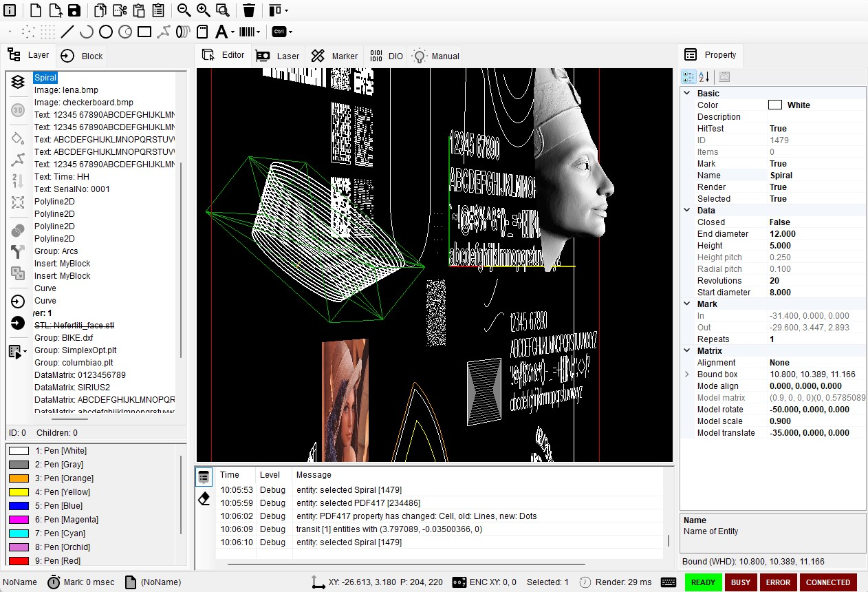The image size is (868, 592).
Task: Click the CONNECTED status button
Action: click(x=828, y=582)
